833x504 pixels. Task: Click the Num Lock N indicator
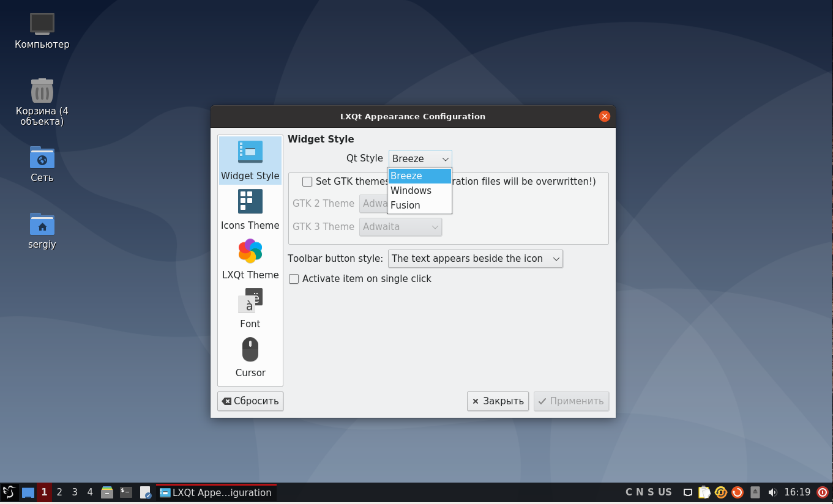[x=640, y=492]
